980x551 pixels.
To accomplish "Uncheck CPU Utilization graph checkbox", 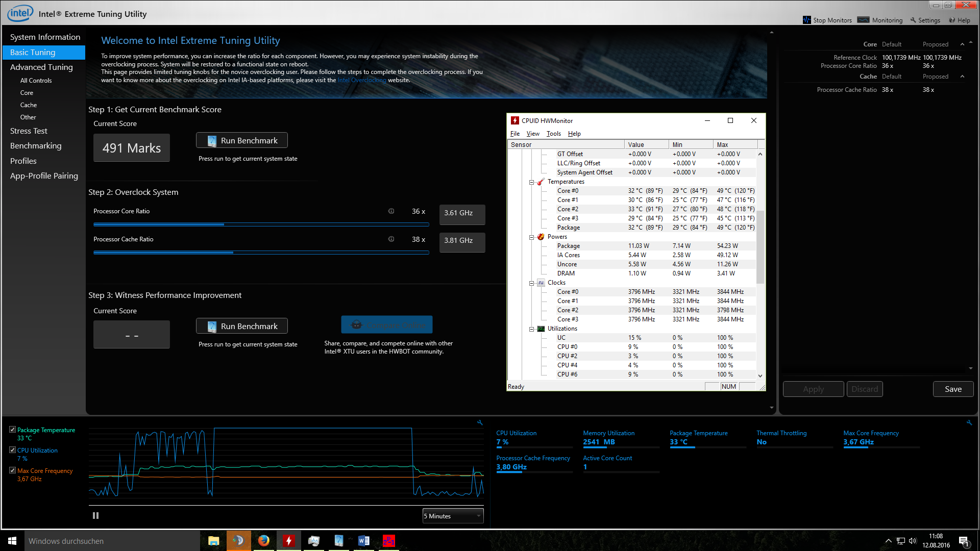I will 12,450.
